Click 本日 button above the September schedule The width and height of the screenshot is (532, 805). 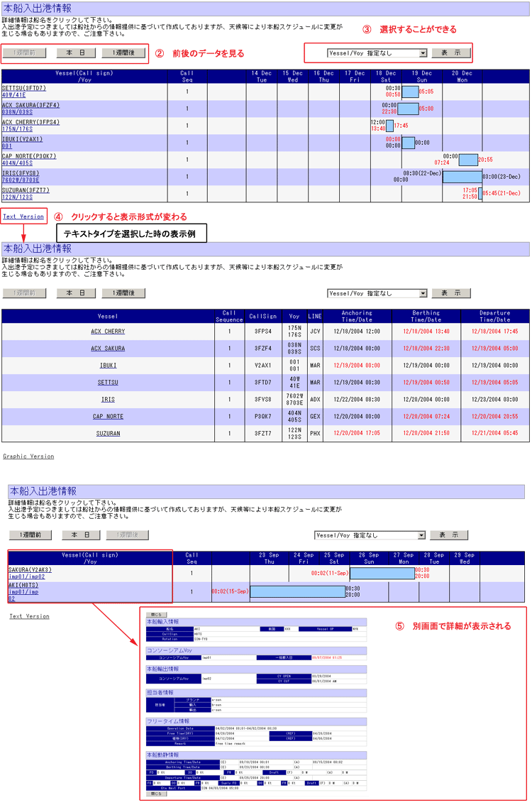[x=80, y=535]
